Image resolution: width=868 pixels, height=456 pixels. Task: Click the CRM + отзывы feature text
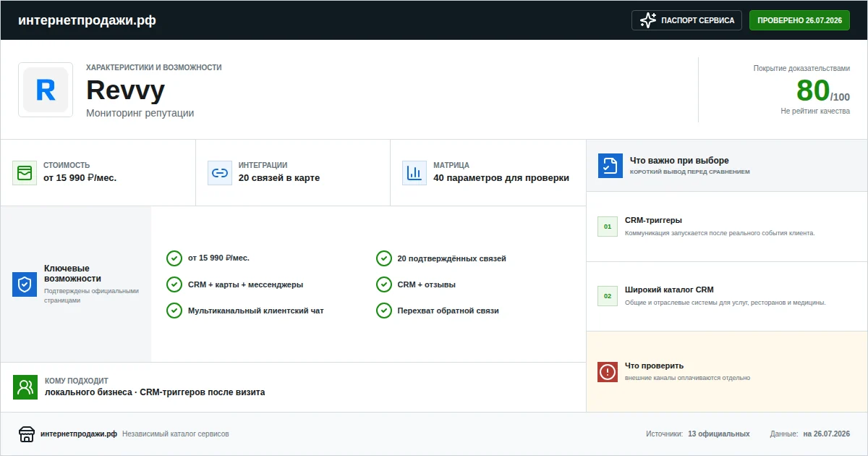[x=427, y=284]
